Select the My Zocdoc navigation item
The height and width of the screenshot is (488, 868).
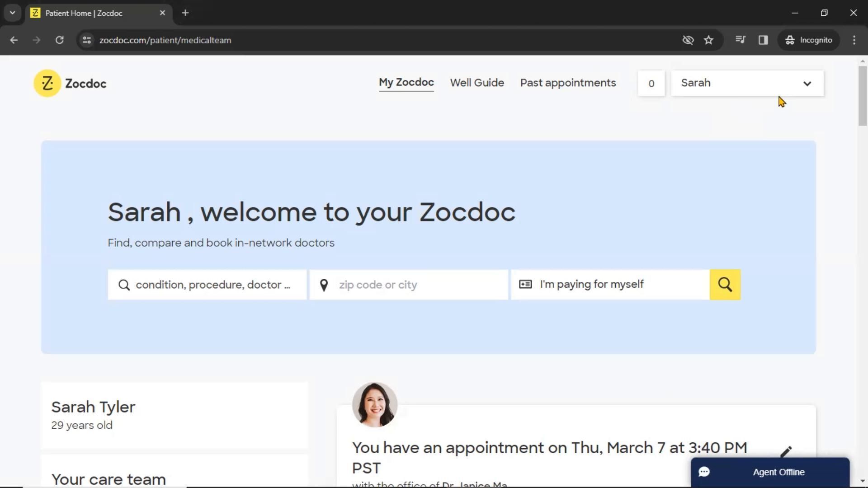406,83
